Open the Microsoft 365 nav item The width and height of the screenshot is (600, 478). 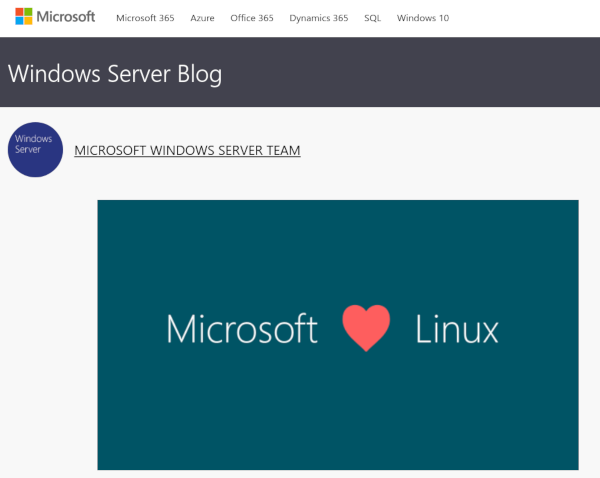click(145, 18)
